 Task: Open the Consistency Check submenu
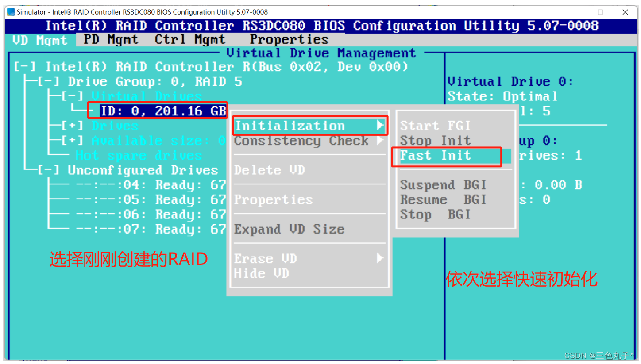[309, 141]
